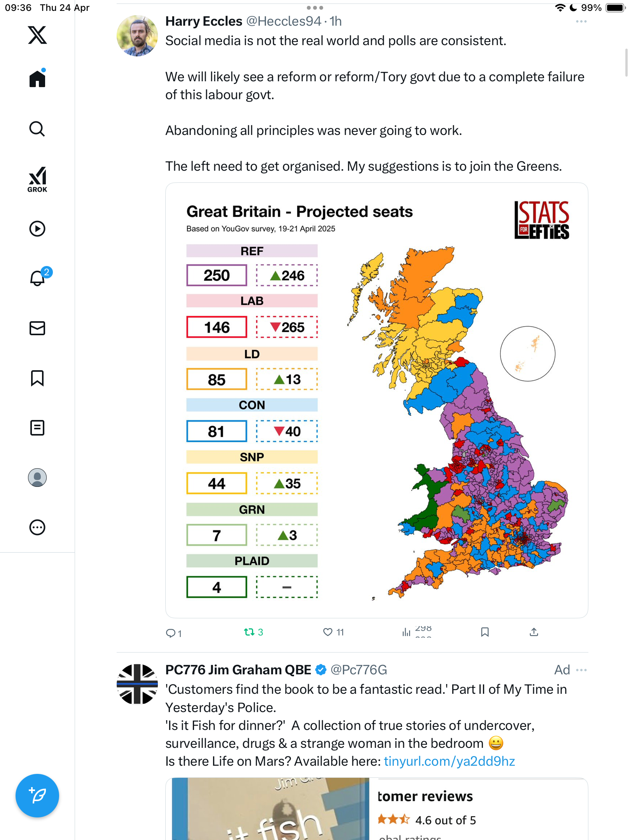630x840 pixels.
Task: Toggle repost on Harry Eccles' post
Action: point(253,632)
